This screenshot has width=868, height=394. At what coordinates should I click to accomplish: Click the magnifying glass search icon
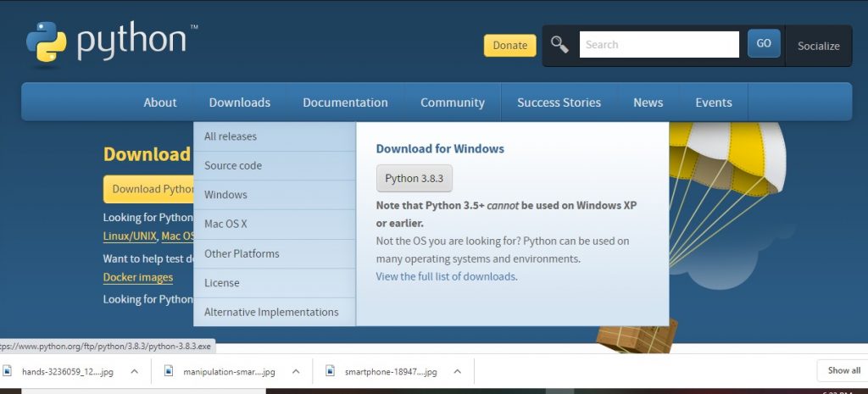coord(559,45)
